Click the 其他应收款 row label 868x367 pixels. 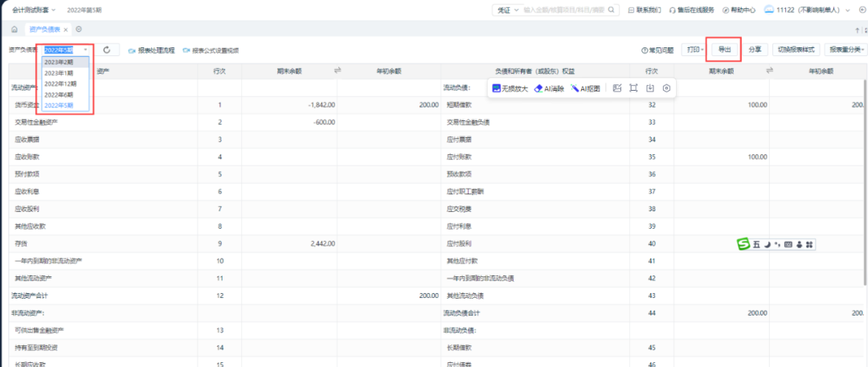click(x=31, y=226)
